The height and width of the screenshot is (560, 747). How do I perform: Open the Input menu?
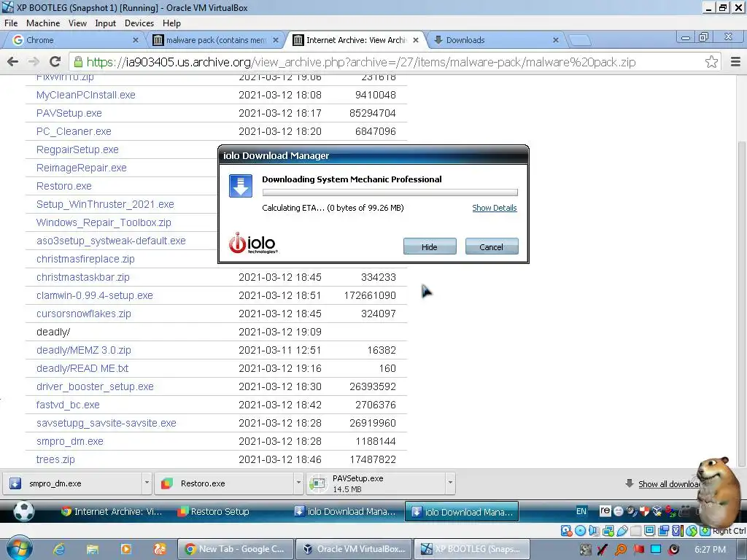(x=105, y=23)
